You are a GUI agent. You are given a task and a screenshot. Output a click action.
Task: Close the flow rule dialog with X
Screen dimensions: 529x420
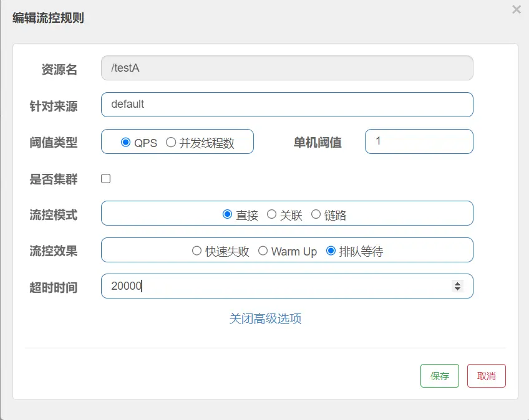[516, 9]
